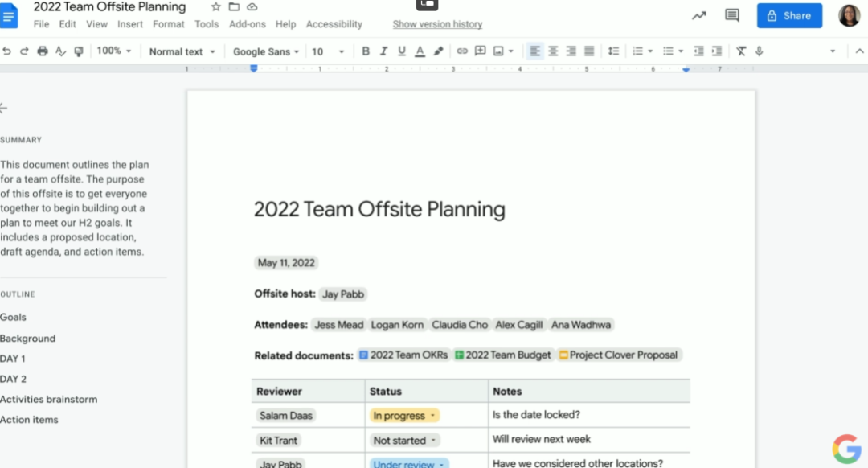Image resolution: width=868 pixels, height=468 pixels.
Task: Click the May 11, 2022 date chip
Action: pos(286,263)
